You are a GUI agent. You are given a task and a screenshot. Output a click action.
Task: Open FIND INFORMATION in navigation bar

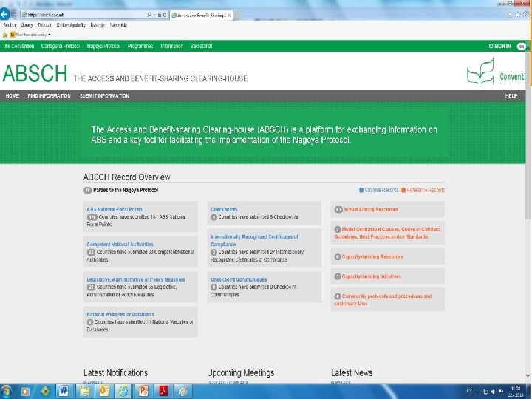pos(50,96)
